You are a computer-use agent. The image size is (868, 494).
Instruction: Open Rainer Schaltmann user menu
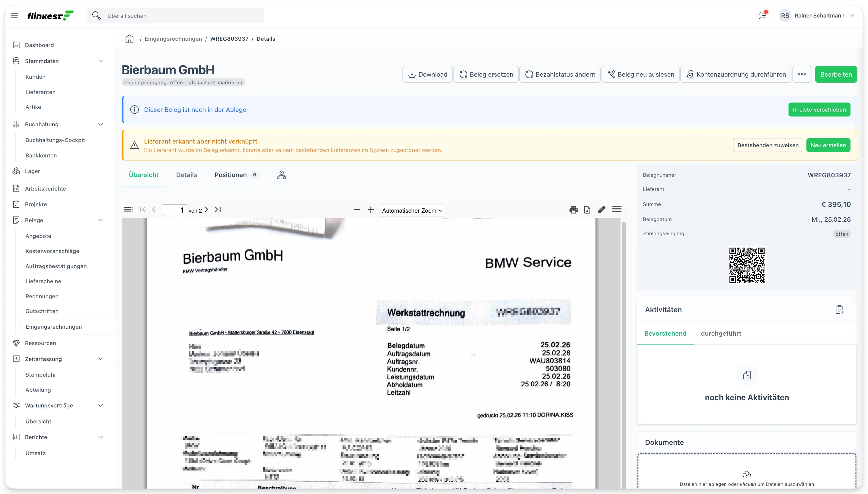coord(817,16)
